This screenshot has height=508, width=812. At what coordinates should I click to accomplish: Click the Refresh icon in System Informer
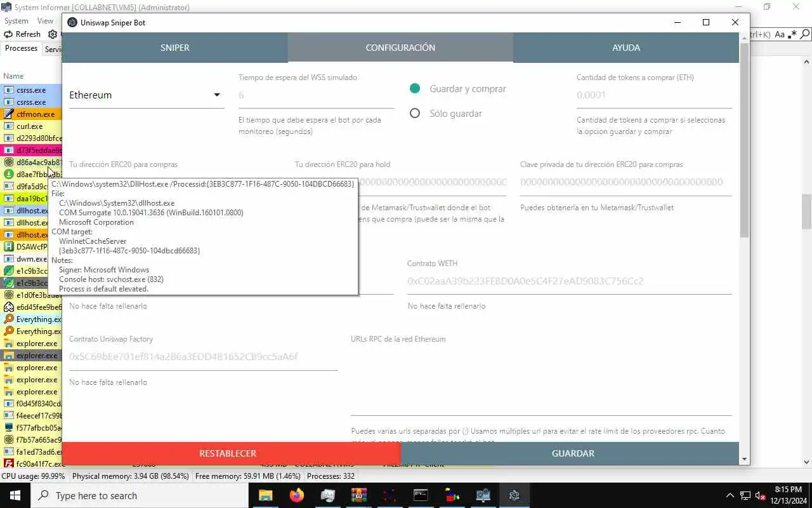click(x=8, y=34)
